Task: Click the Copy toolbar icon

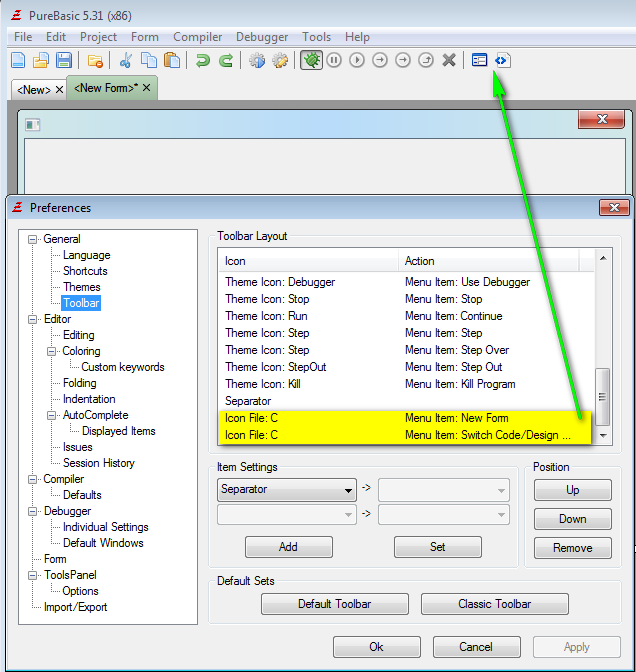Action: point(149,60)
